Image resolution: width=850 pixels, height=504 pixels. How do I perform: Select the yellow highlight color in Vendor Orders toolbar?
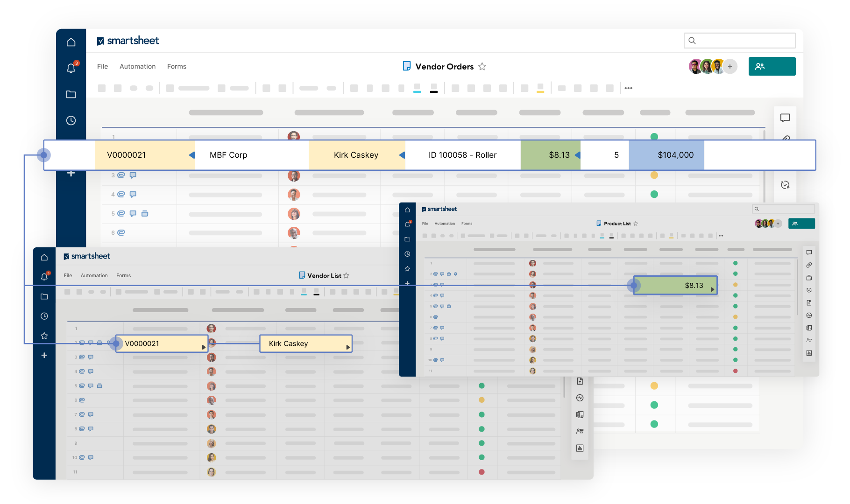pos(540,88)
